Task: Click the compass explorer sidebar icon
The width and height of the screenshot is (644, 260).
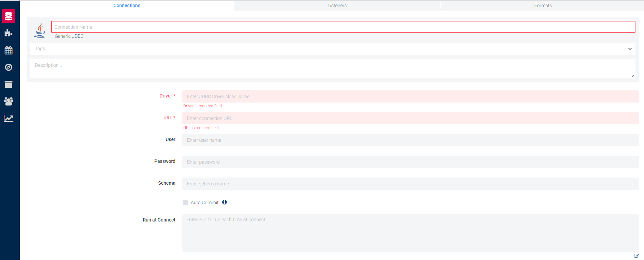Action: pyautogui.click(x=9, y=67)
